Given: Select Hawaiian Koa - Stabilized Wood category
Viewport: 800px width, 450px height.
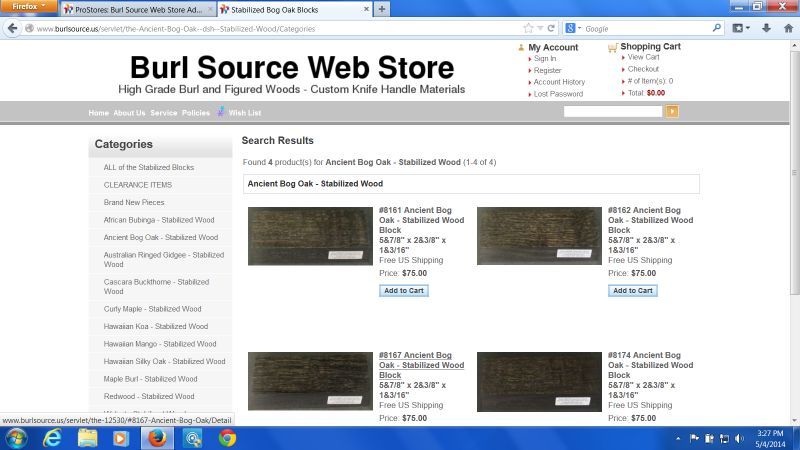Looking at the screenshot, I should point(156,326).
